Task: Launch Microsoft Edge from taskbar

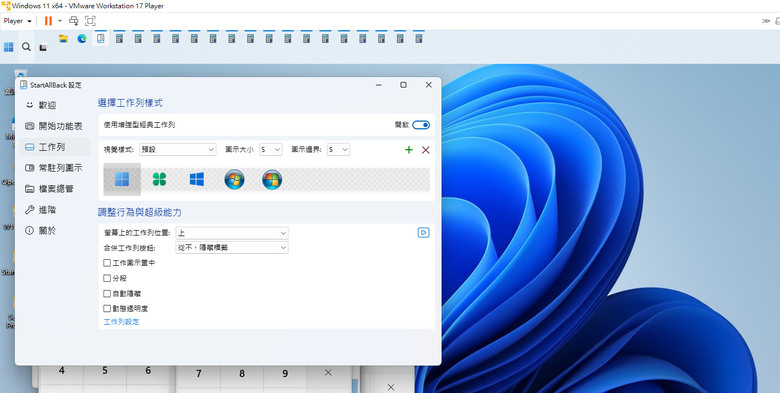Action: pyautogui.click(x=82, y=38)
